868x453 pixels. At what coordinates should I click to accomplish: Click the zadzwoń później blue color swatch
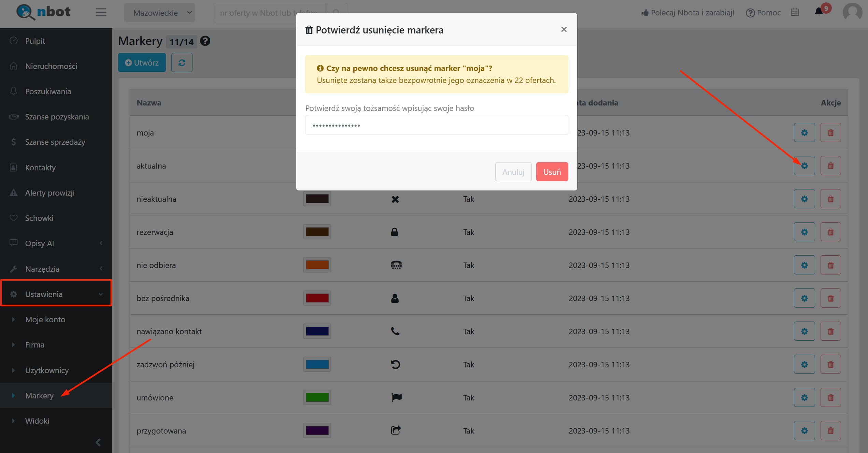coord(317,364)
